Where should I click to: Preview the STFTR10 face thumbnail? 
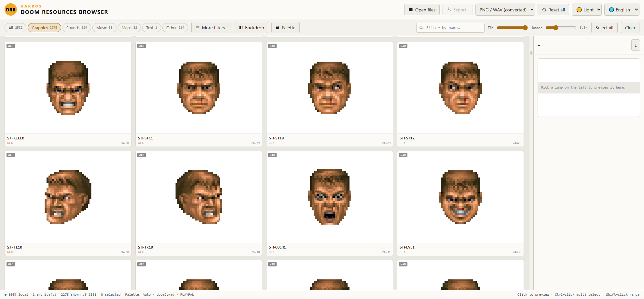pos(199,197)
